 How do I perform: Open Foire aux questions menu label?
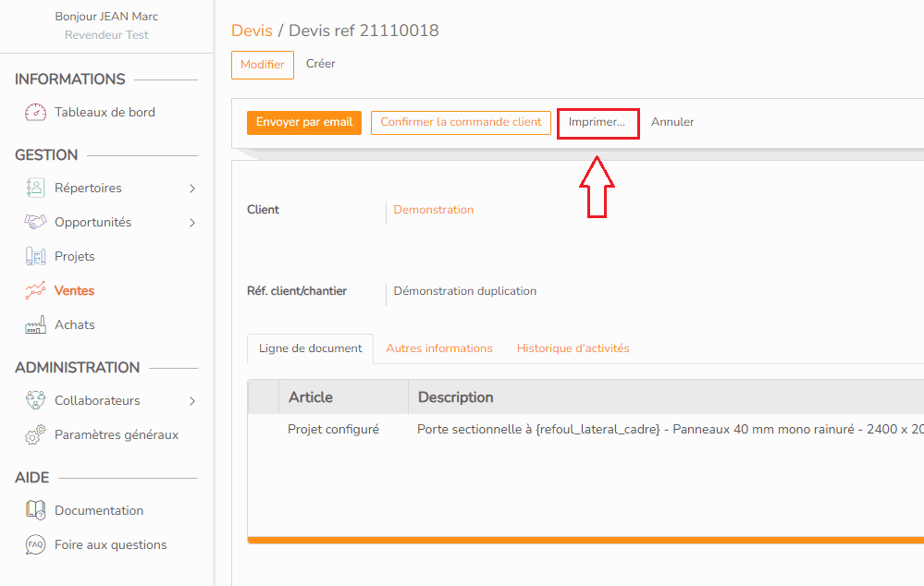[111, 544]
